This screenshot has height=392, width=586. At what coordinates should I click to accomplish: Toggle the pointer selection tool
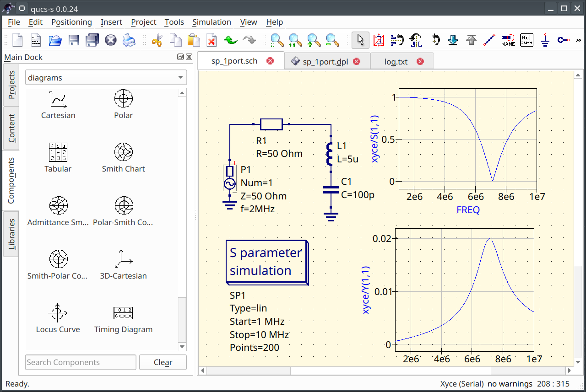[360, 40]
